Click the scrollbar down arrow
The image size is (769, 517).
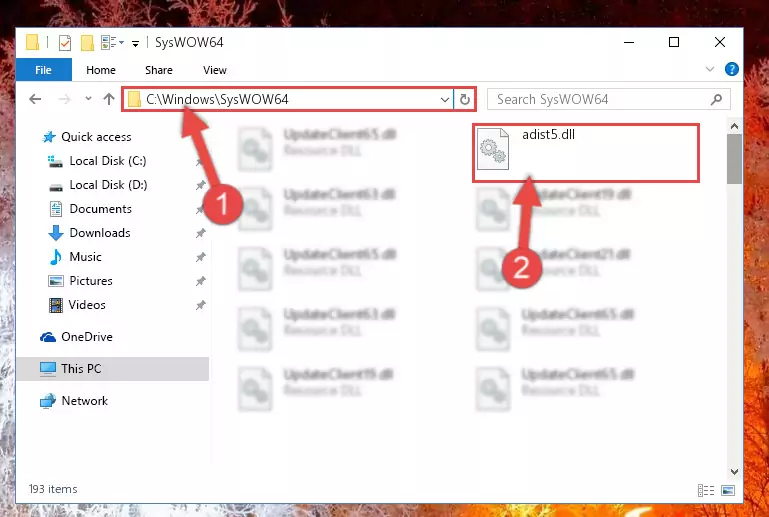734,472
